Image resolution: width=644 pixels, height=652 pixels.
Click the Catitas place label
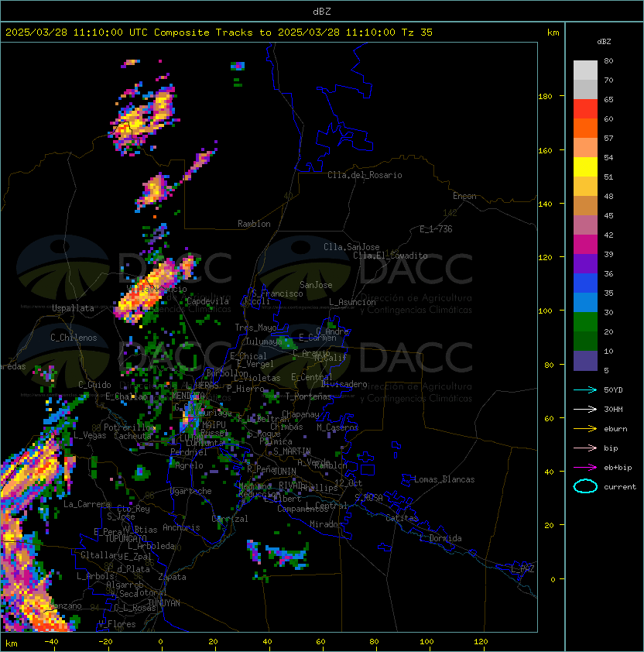click(402, 518)
